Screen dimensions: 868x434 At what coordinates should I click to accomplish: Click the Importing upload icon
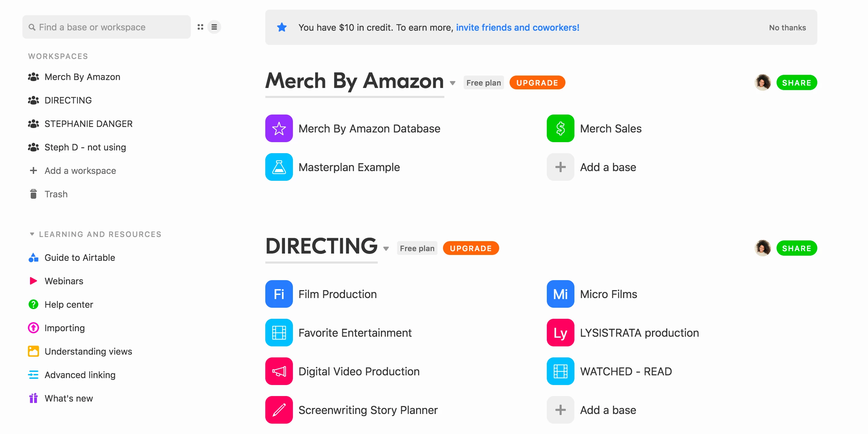33,328
